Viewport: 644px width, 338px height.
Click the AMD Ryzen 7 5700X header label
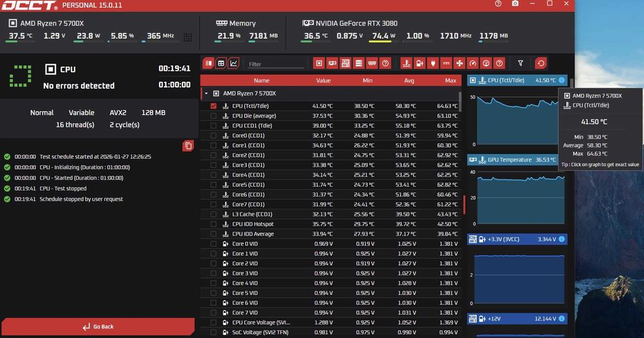[52, 23]
